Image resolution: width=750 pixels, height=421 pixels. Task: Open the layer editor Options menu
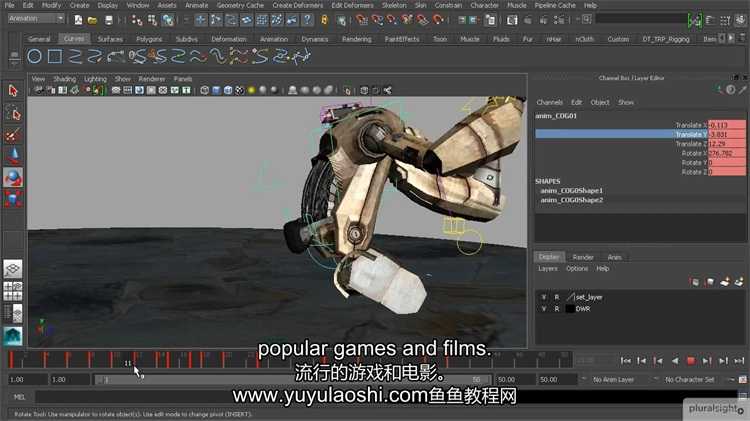(x=577, y=269)
